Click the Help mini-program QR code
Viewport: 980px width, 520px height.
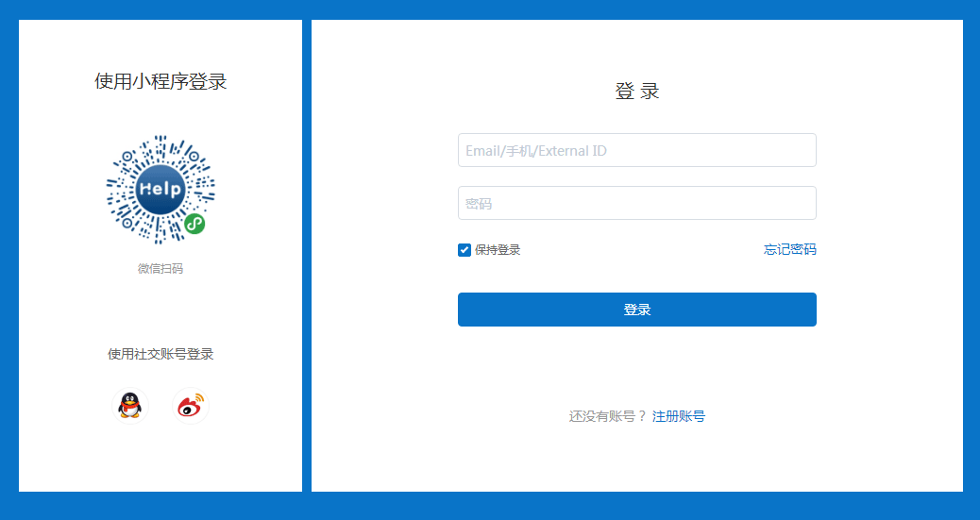[161, 189]
